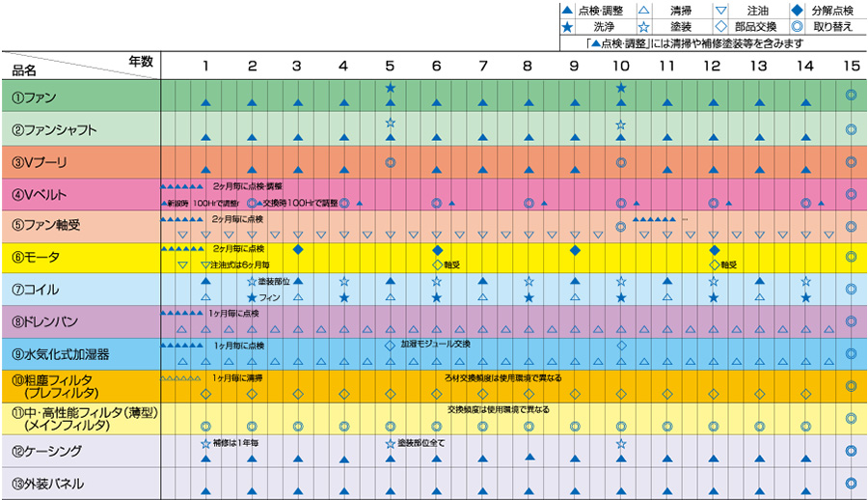Click the filled triangle 点検・調整 legend icon
This screenshot has width=868, height=500.
(567, 10)
